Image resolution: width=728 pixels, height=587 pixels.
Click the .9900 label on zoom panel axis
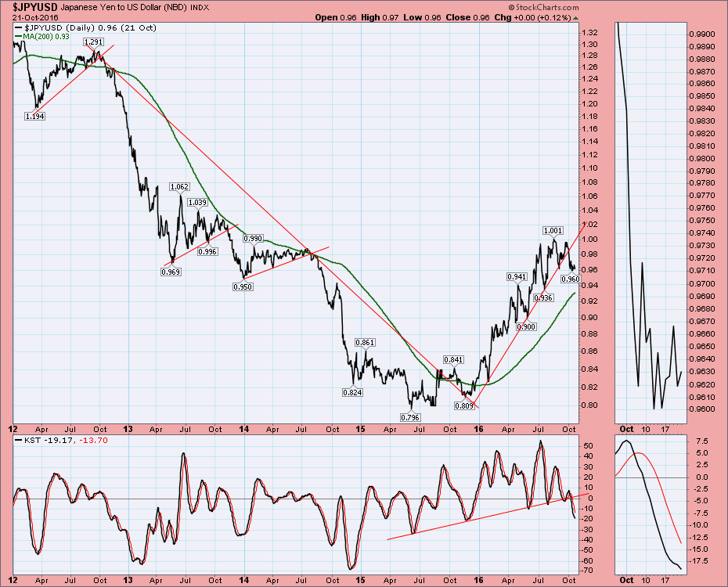pos(701,34)
